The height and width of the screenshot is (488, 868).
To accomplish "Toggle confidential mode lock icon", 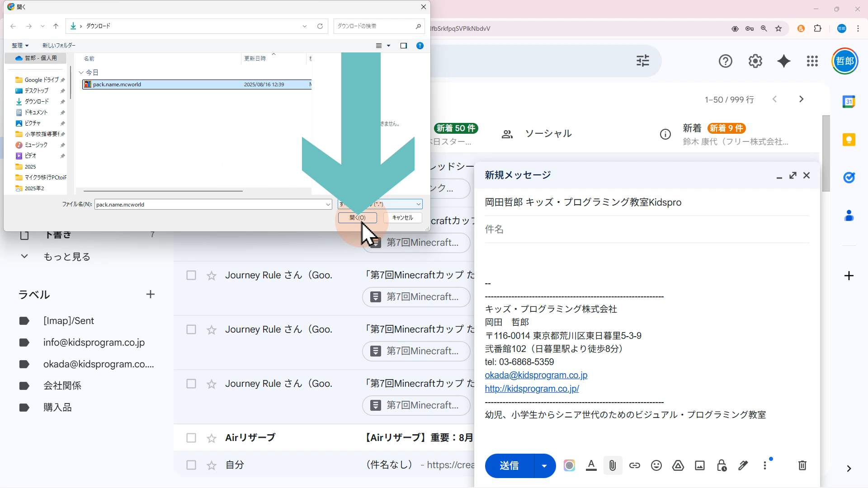I will pos(721,465).
